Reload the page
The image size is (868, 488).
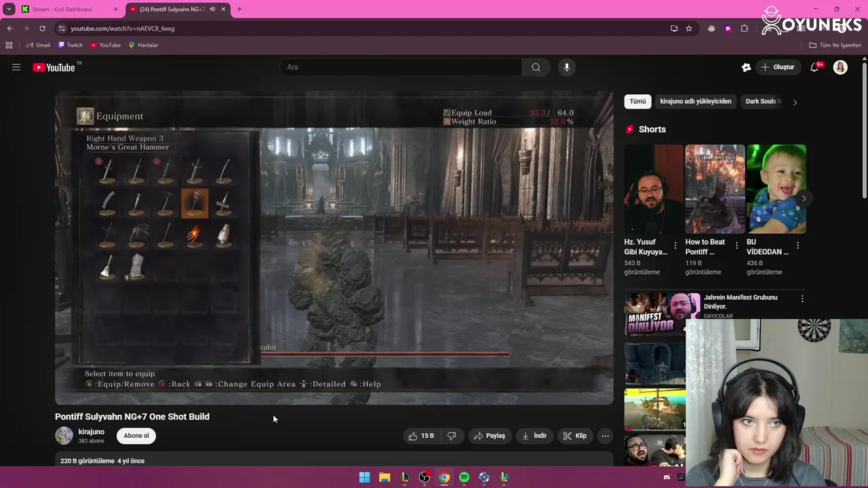42,28
